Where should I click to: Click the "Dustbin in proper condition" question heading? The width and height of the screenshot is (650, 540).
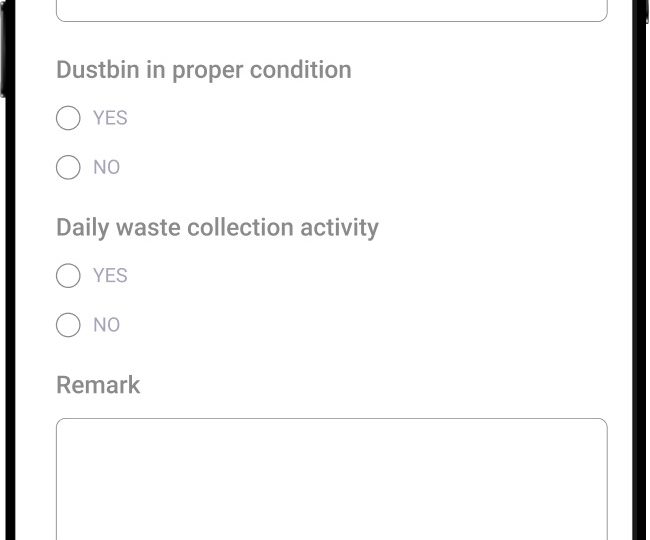click(x=204, y=70)
